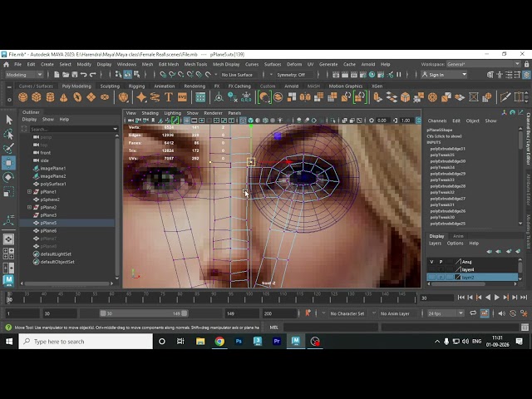Screen dimensions: 532x399
Task: Open the Edit Mesh menu
Action: point(169,64)
